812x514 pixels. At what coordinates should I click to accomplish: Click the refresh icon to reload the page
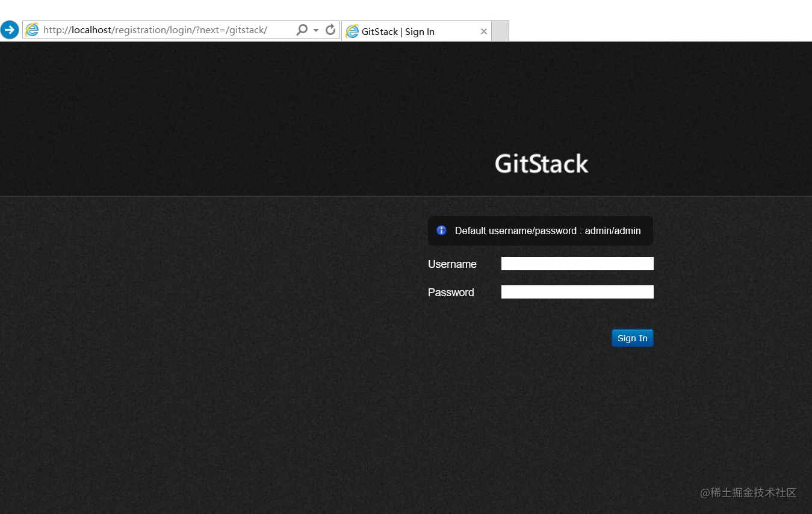tap(330, 29)
